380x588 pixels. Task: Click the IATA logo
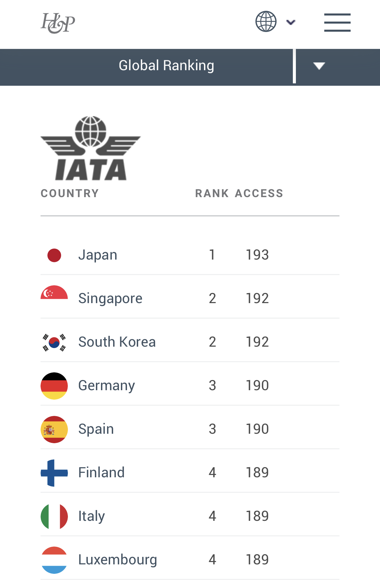click(91, 148)
